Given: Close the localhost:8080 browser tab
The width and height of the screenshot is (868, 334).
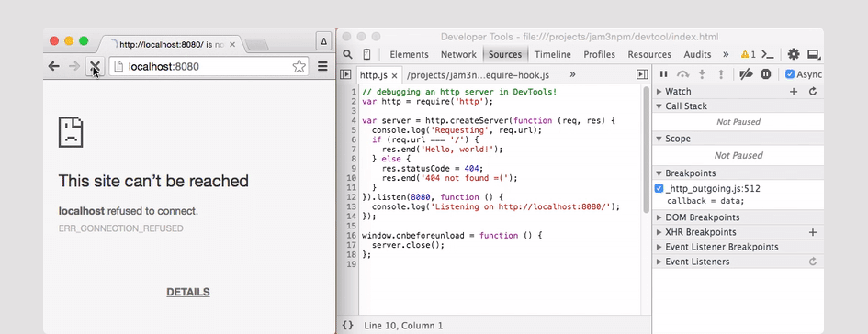Looking at the screenshot, I should pos(232,45).
